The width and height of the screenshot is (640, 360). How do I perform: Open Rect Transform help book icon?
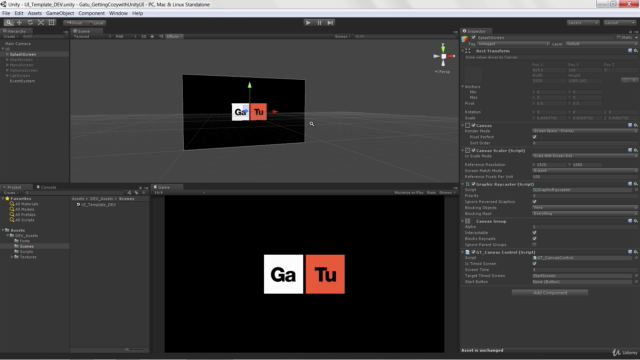click(x=630, y=51)
